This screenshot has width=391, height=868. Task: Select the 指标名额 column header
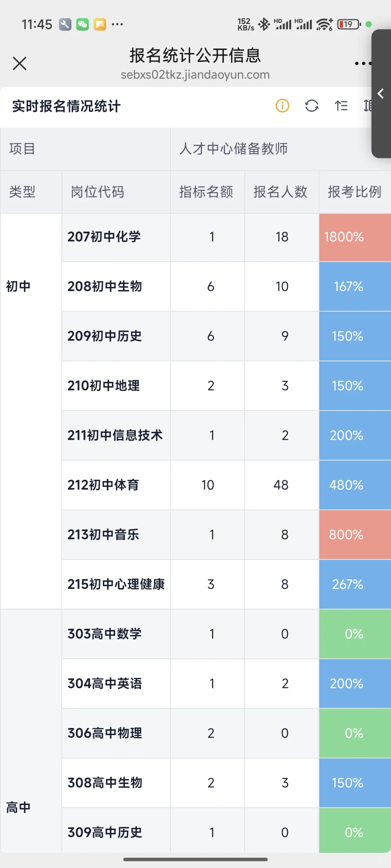coord(206,192)
